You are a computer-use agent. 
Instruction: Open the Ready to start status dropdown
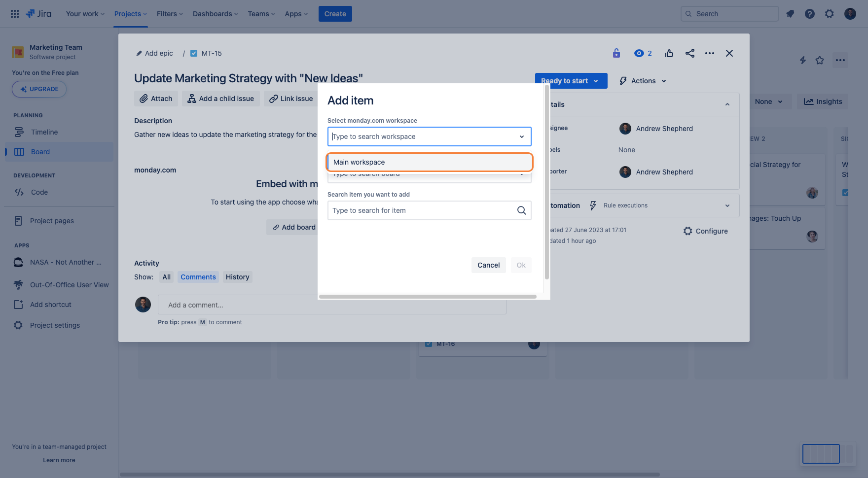[571, 81]
